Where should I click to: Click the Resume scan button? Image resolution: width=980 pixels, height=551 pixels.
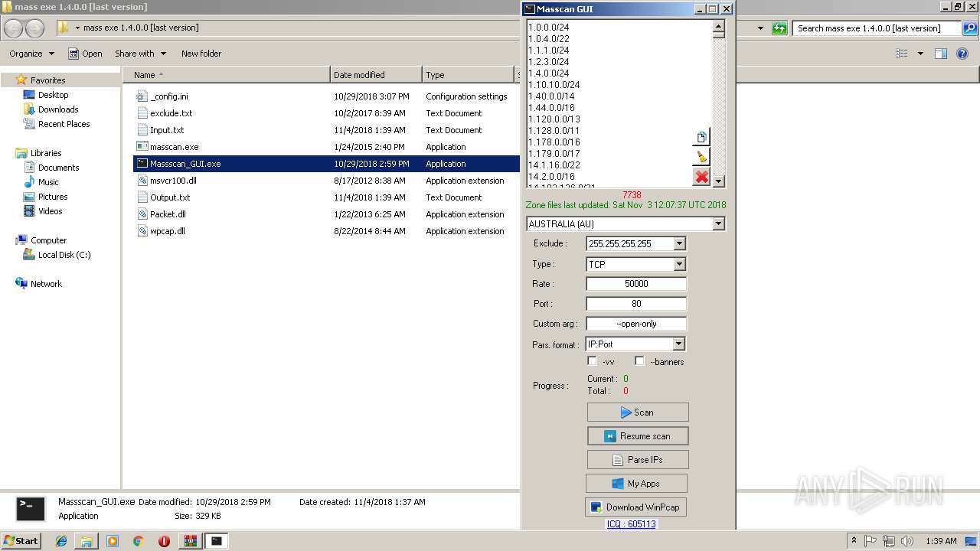pyautogui.click(x=638, y=436)
